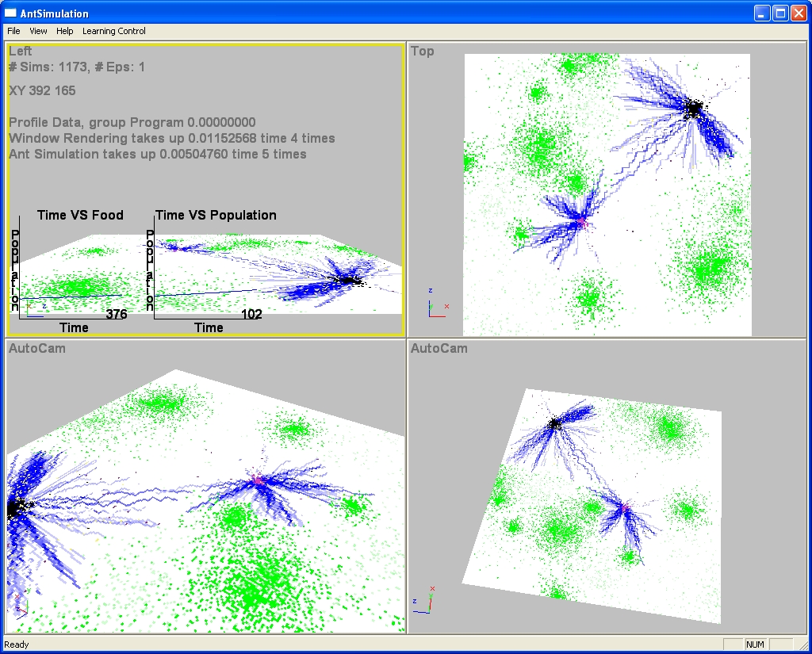The image size is (812, 654).
Task: Click the Top viewport label
Action: 423,52
